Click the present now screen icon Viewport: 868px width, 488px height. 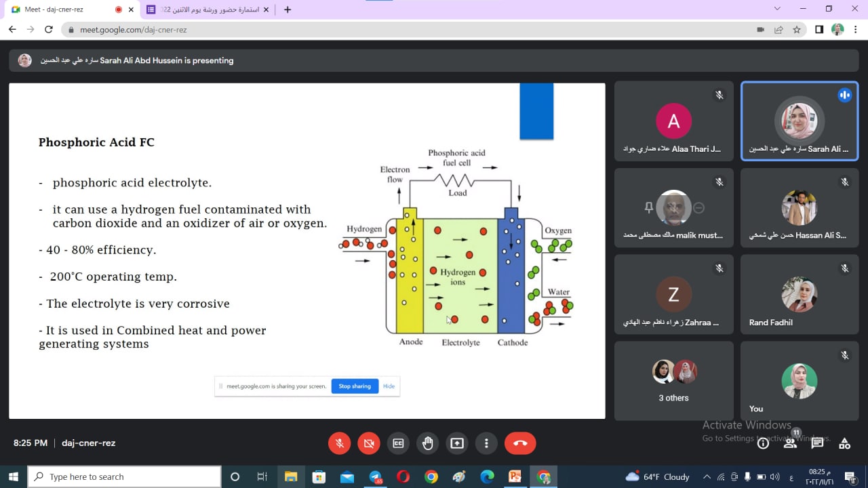457,443
